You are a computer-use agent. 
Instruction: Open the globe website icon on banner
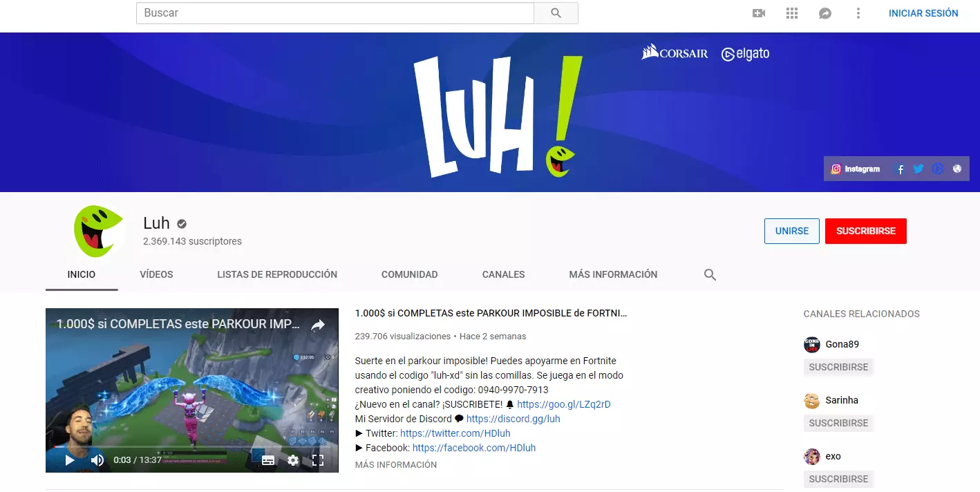(957, 169)
